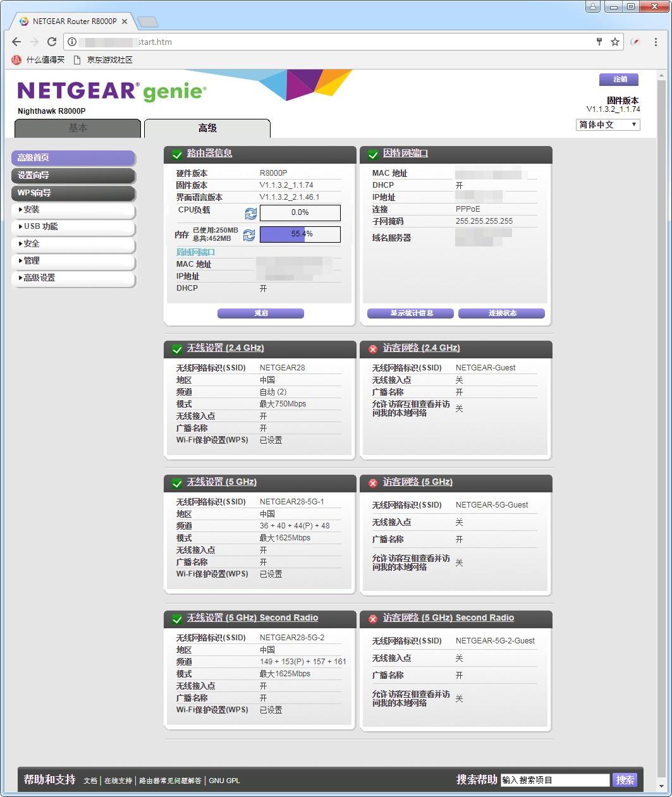
Task: Click green check icon beside 路由器信息
Action: click(x=177, y=154)
